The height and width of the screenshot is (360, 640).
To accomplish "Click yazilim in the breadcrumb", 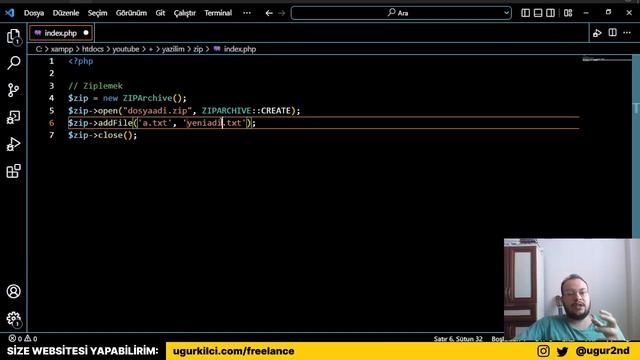I will pyautogui.click(x=173, y=49).
